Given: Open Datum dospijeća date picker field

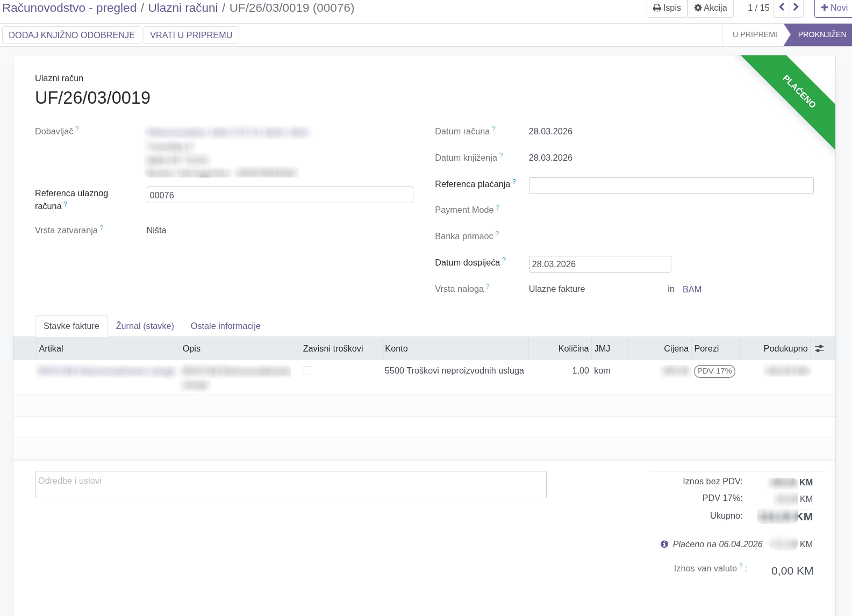Looking at the screenshot, I should (x=599, y=264).
